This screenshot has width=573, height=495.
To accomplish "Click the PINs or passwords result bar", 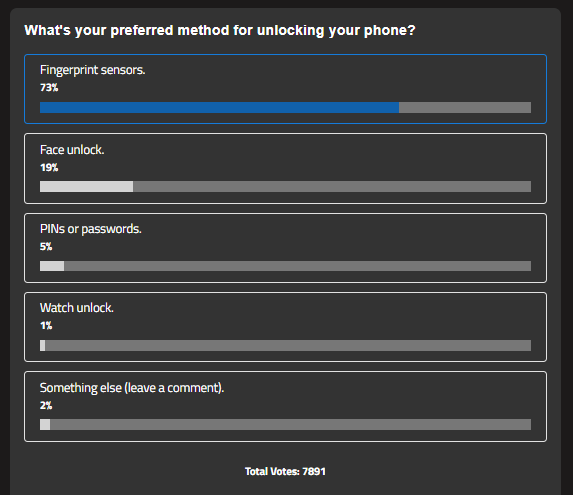I will pyautogui.click(x=285, y=266).
